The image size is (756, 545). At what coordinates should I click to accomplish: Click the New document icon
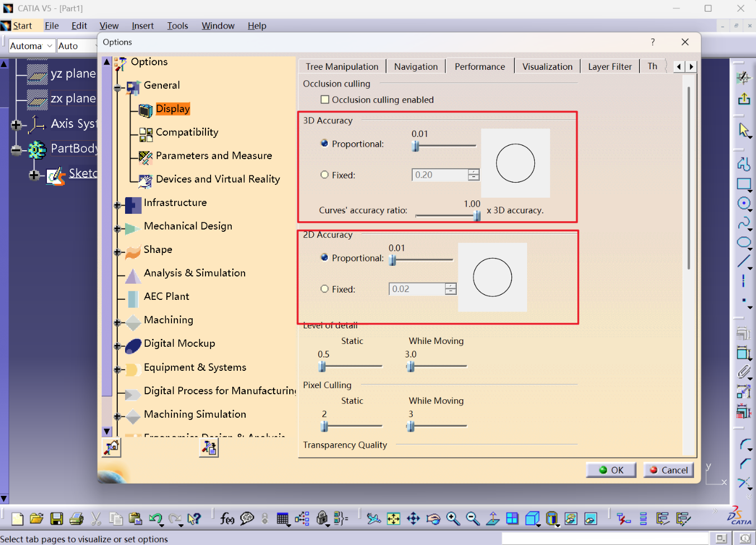[x=17, y=519]
